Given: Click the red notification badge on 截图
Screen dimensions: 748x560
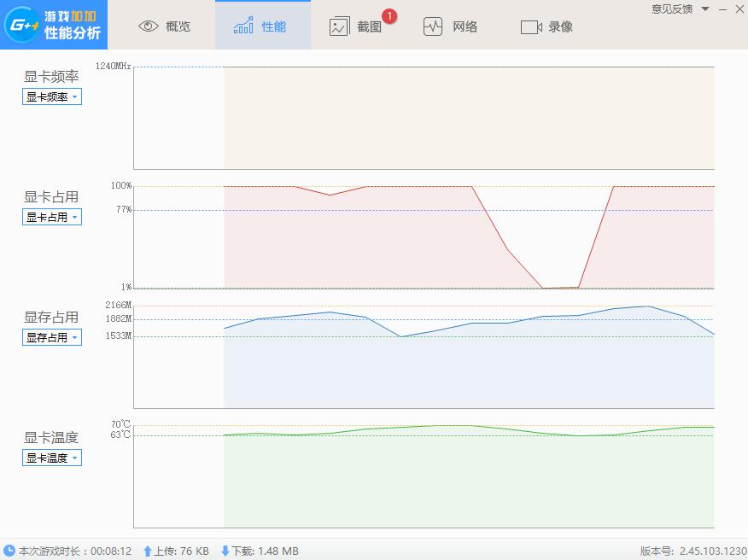Looking at the screenshot, I should [388, 15].
